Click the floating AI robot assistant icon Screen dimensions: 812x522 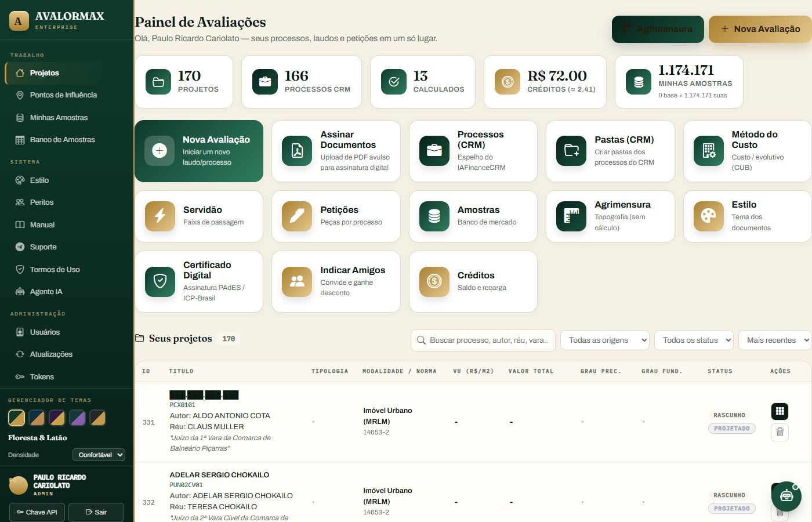[786, 496]
